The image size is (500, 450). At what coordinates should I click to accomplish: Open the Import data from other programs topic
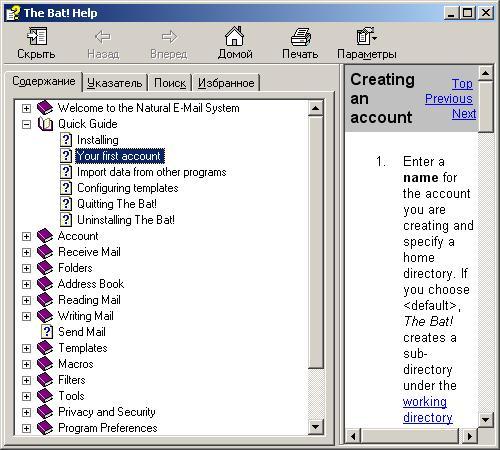152,172
